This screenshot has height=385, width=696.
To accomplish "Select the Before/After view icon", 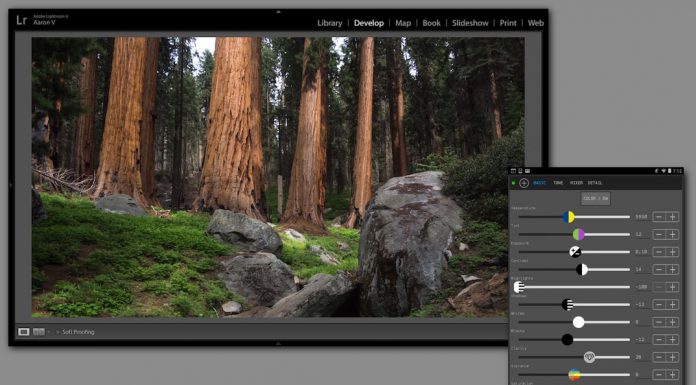I will [39, 332].
